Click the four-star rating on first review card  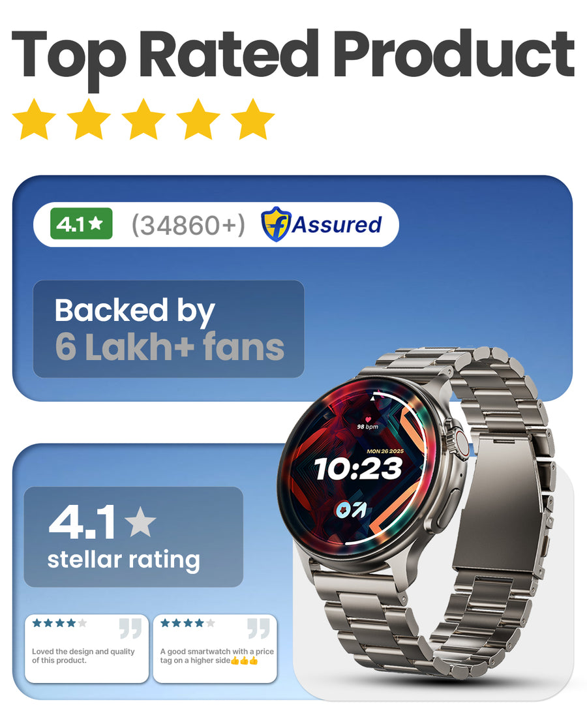59,623
